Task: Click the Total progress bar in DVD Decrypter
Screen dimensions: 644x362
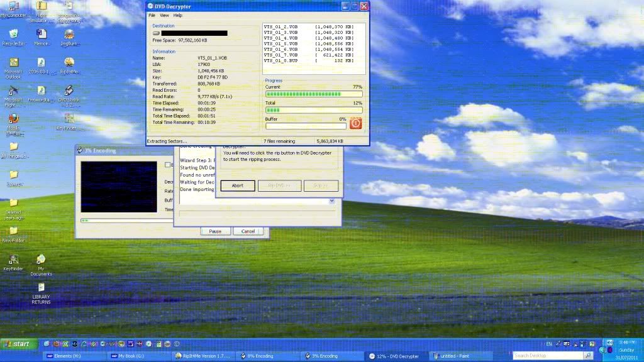Action: click(314, 110)
